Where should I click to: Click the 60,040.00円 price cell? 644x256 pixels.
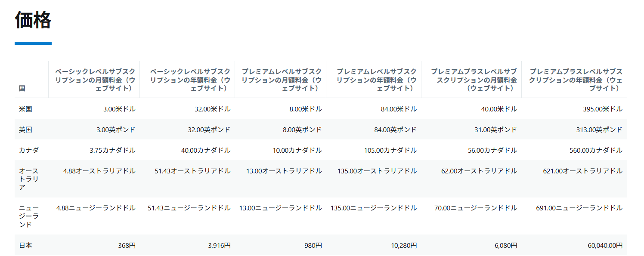(x=605, y=246)
